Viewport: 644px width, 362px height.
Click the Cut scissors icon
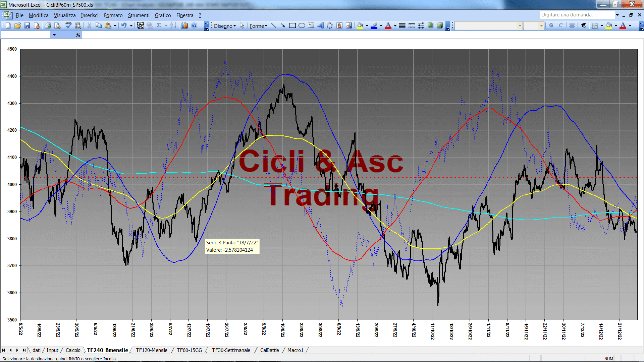coord(89,25)
